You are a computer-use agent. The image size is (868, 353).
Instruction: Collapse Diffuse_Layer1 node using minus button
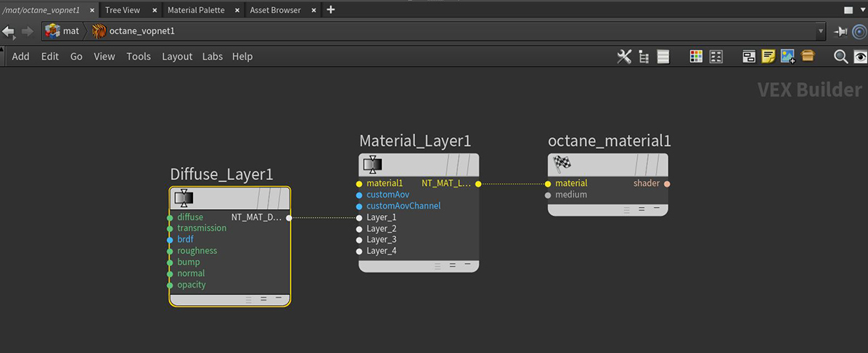279,298
